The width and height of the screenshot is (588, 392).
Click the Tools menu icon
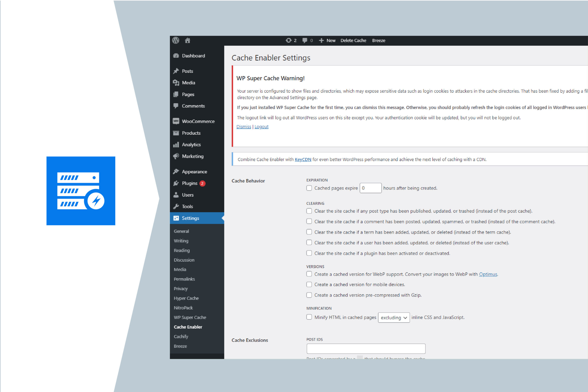tap(176, 206)
